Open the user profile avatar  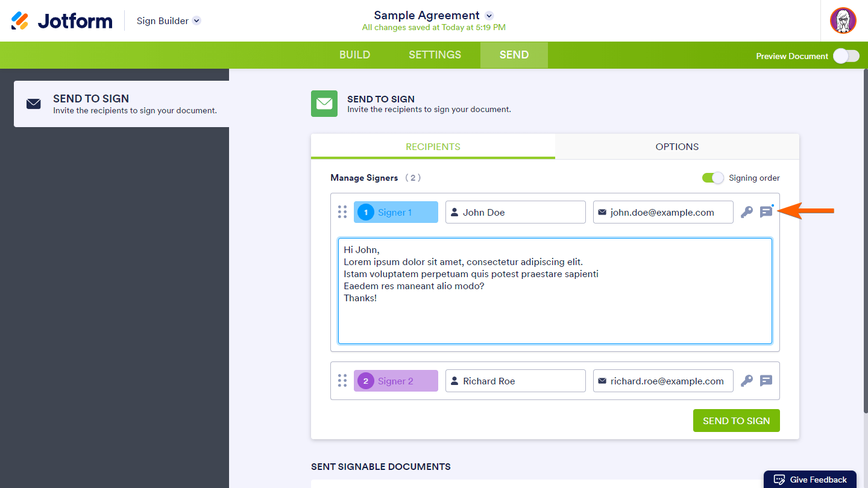point(843,20)
